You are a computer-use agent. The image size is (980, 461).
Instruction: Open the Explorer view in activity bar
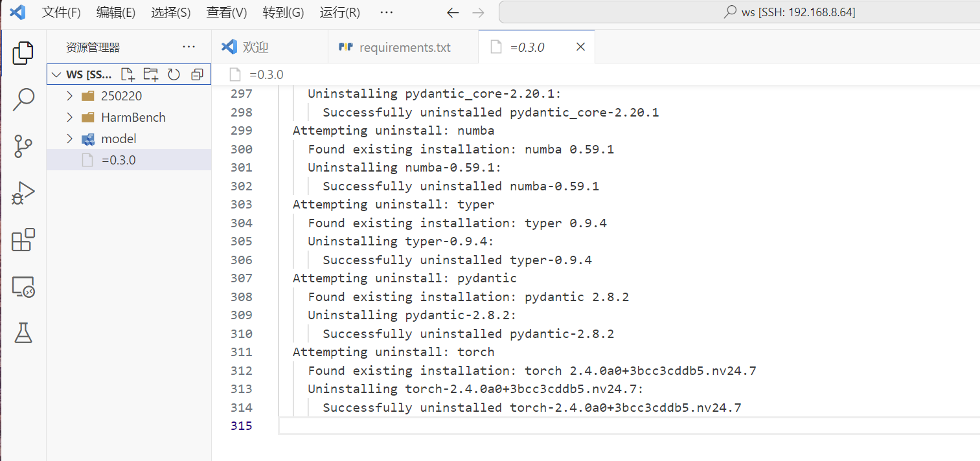tap(23, 52)
